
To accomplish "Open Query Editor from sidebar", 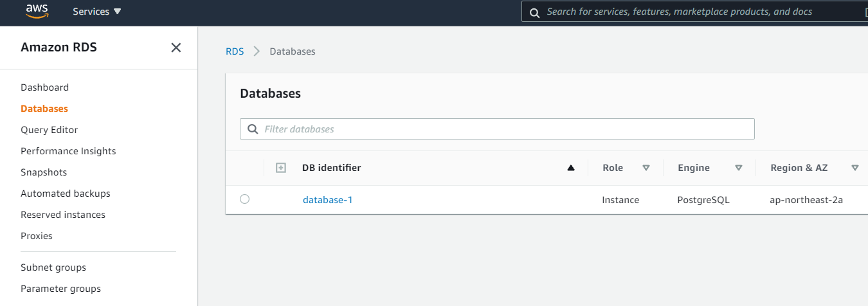I will pos(49,130).
